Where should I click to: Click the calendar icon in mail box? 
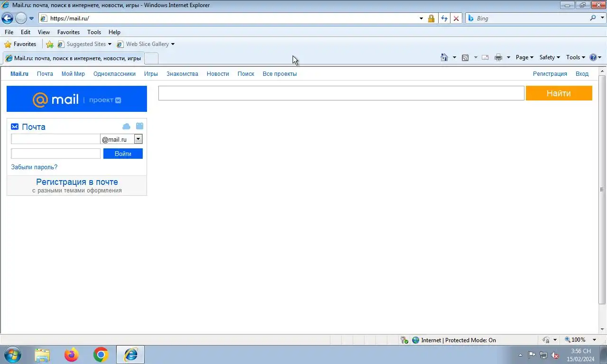coord(139,126)
